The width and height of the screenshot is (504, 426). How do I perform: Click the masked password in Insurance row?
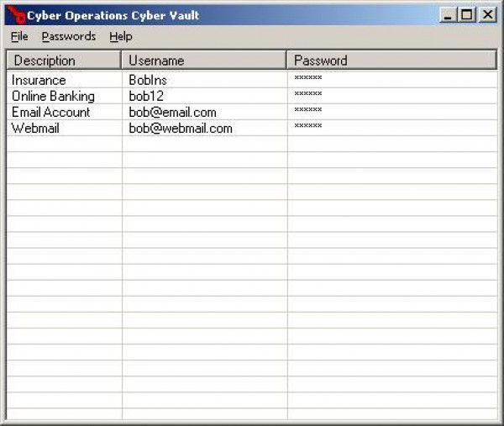308,77
